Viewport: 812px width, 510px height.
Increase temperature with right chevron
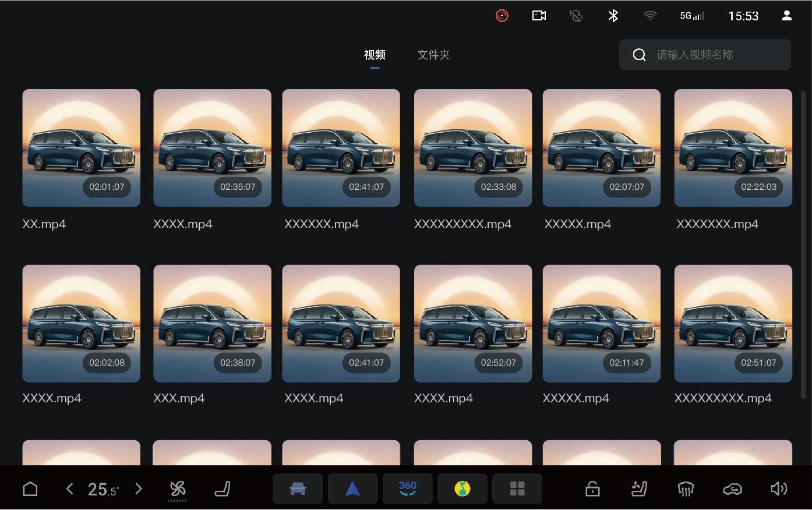(139, 488)
